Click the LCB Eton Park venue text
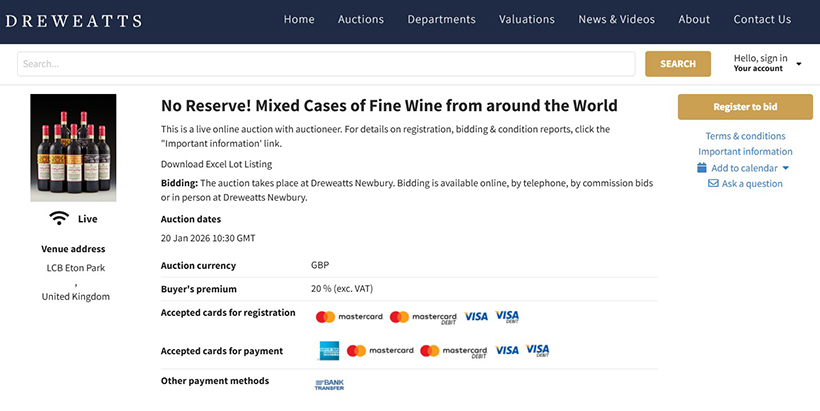 click(76, 268)
